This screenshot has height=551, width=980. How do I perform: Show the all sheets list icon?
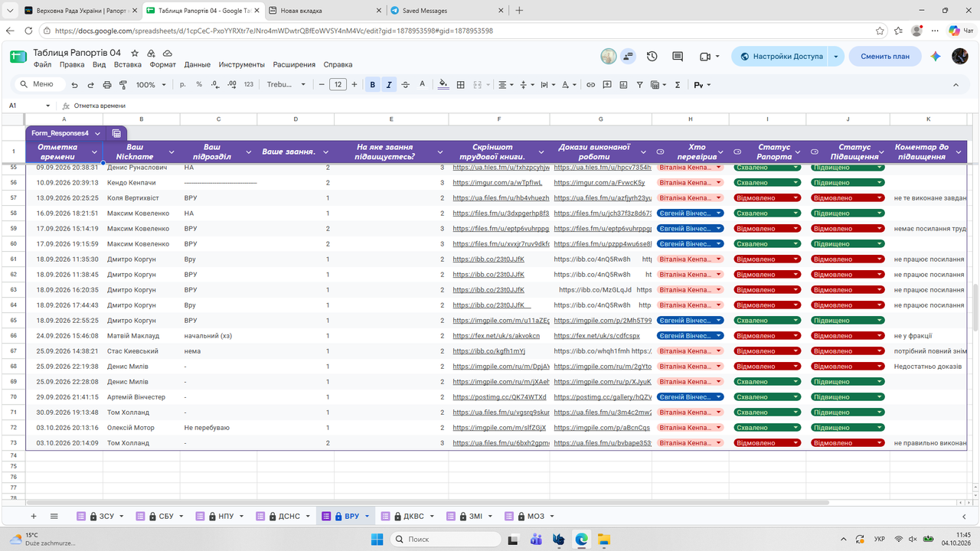coord(54,517)
